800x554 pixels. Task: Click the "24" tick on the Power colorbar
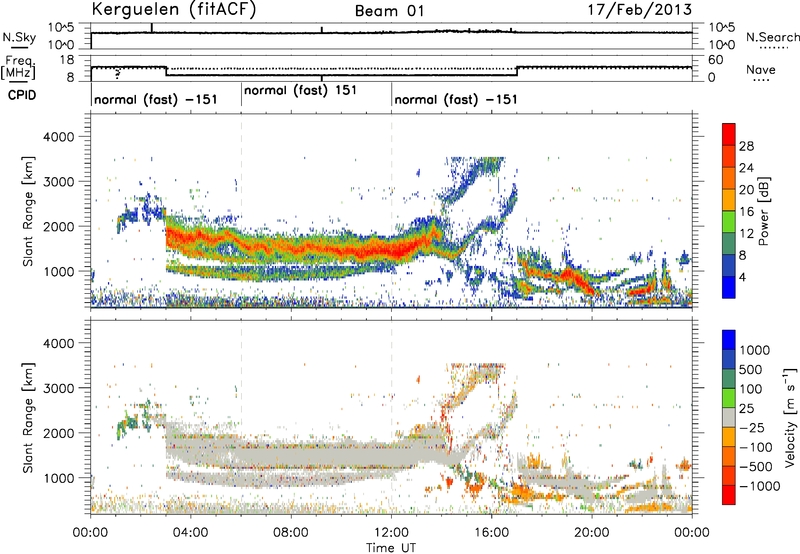click(x=746, y=168)
